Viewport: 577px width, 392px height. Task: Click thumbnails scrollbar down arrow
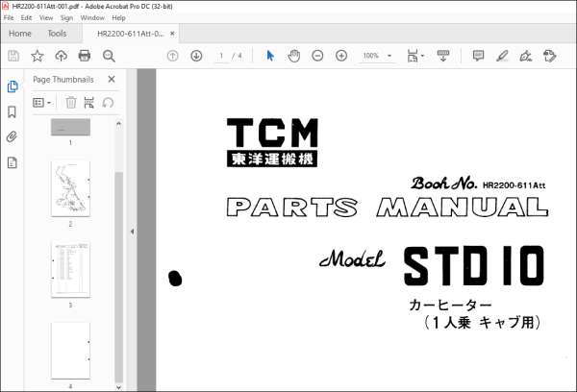point(118,387)
